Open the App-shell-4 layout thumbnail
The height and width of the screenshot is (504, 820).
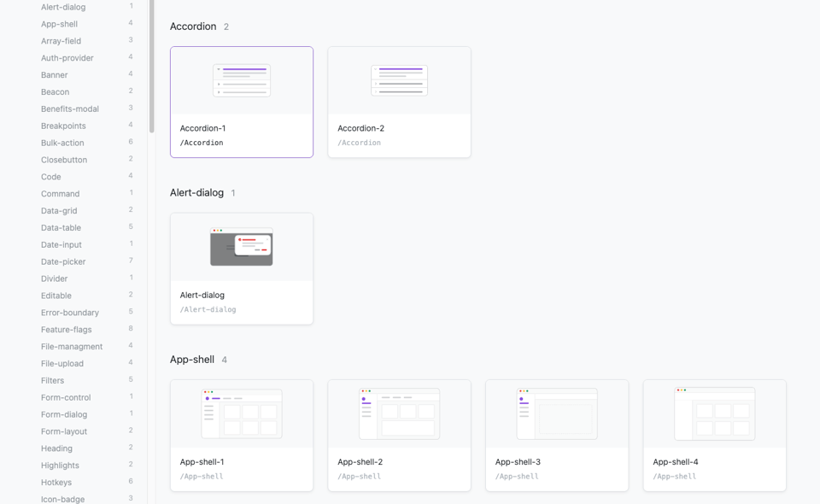point(714,413)
